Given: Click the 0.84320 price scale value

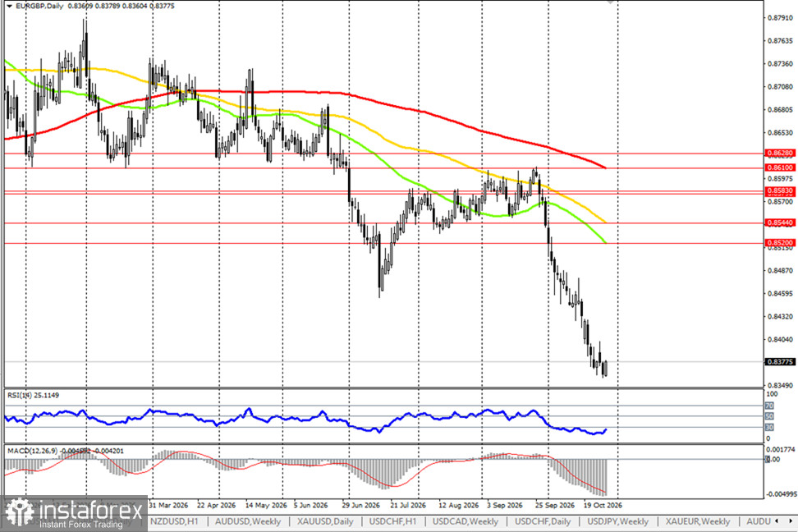Looking at the screenshot, I should pos(780,317).
